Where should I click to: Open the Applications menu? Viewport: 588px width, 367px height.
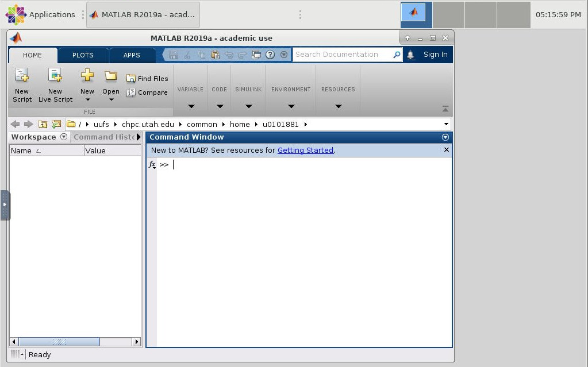click(40, 14)
